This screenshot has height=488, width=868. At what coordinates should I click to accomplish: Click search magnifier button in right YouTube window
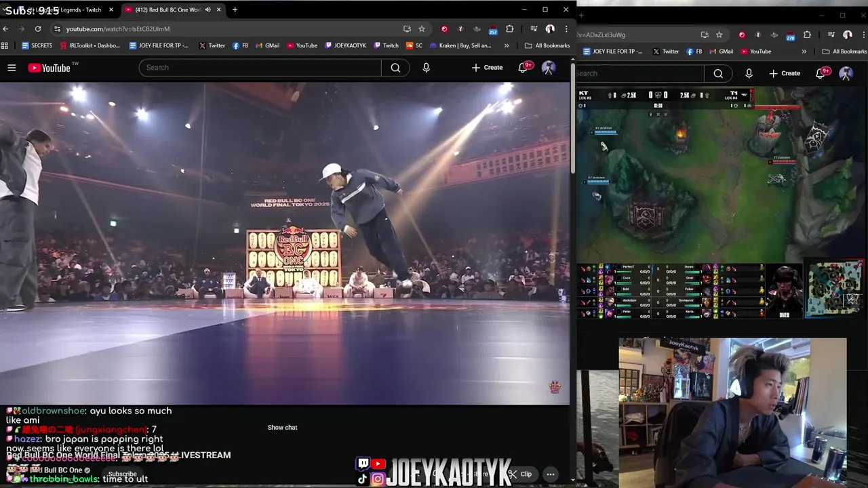click(718, 73)
